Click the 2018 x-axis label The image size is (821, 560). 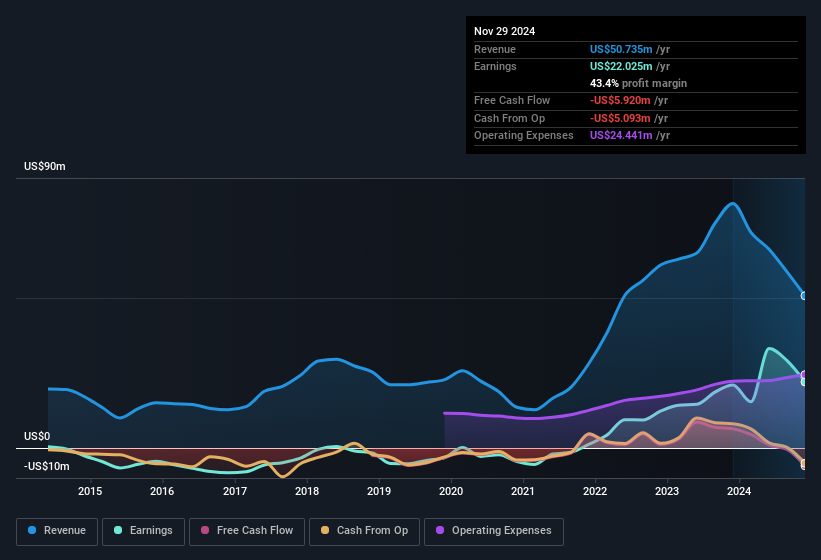pos(307,491)
